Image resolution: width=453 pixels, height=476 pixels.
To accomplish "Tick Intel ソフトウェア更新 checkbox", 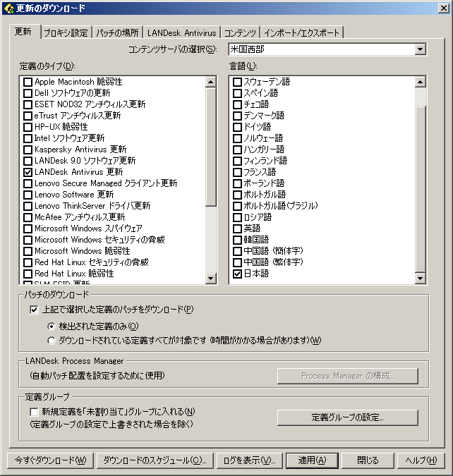I will coord(28,138).
